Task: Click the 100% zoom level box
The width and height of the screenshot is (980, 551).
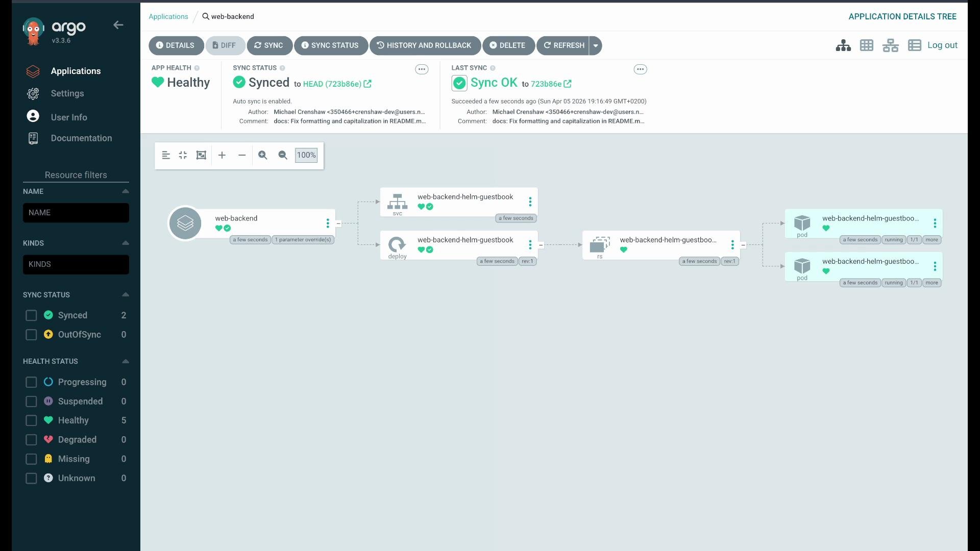Action: (x=306, y=155)
